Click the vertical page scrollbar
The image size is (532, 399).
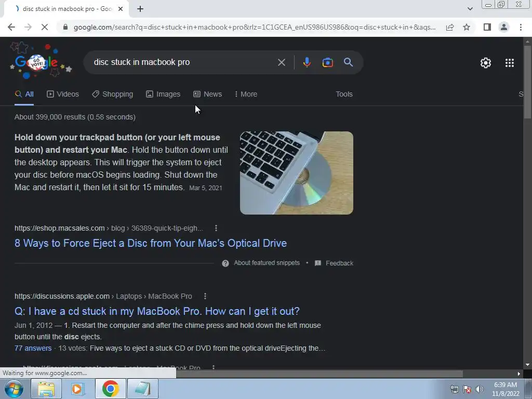pos(527,82)
